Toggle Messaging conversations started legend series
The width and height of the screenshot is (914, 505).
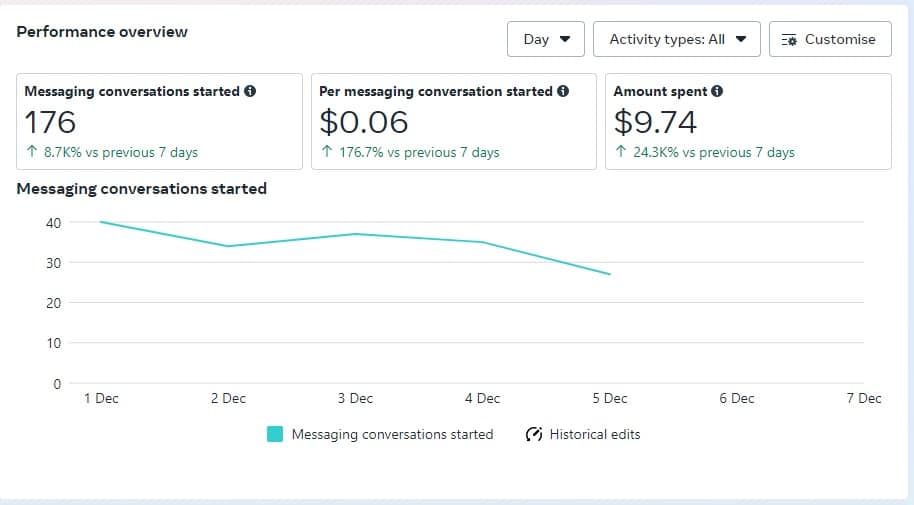pos(392,434)
